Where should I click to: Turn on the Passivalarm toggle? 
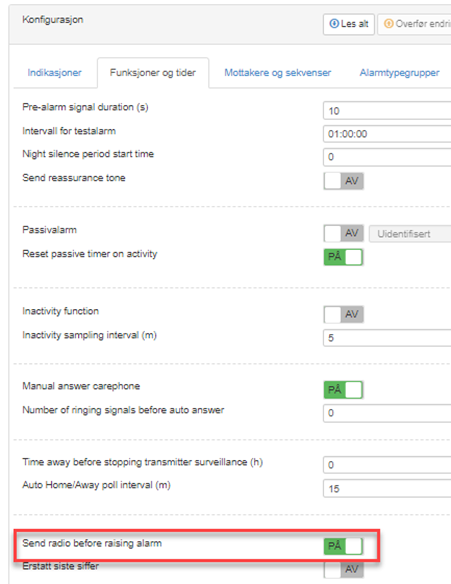[x=343, y=234]
